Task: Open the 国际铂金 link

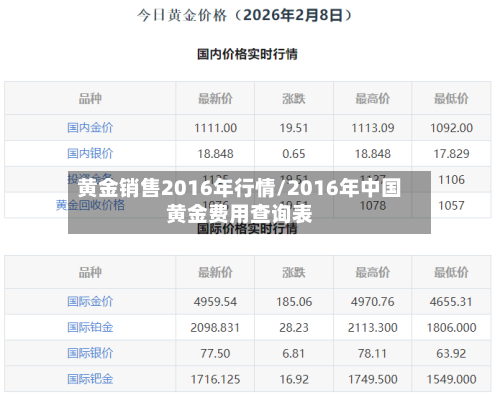Action: [90, 327]
